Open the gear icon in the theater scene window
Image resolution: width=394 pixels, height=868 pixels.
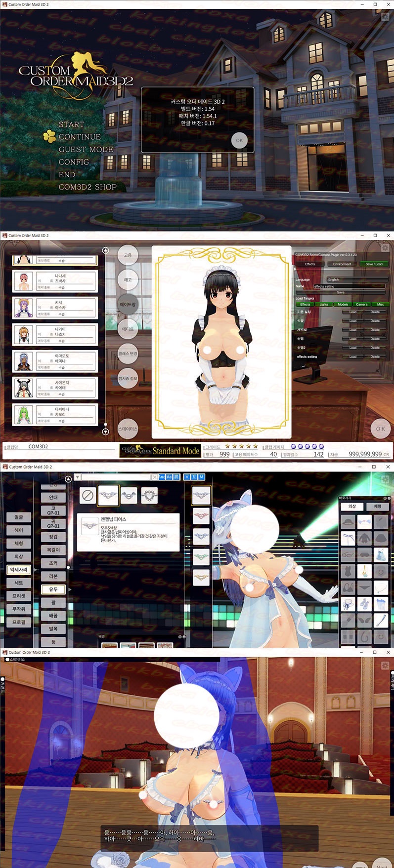tap(385, 666)
